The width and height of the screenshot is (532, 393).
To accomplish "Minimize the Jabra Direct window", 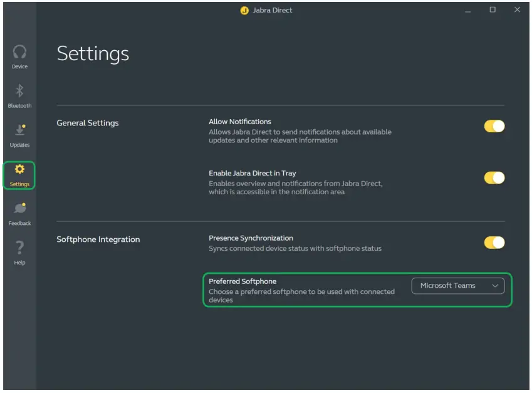I will (468, 11).
